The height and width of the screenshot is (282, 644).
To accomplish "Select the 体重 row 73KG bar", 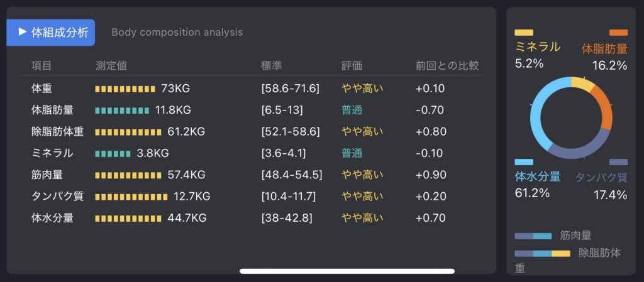I will (125, 89).
